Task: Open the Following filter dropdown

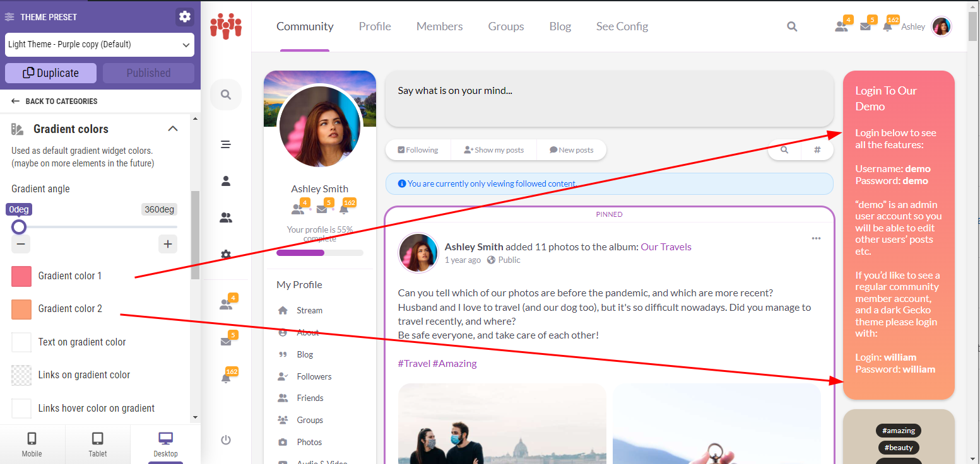Action: (x=418, y=150)
